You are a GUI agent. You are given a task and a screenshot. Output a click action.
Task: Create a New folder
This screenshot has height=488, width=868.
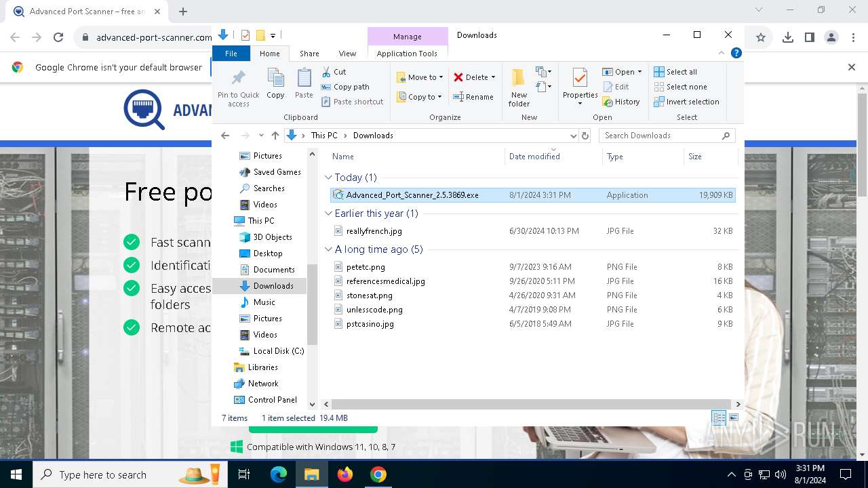tap(519, 87)
